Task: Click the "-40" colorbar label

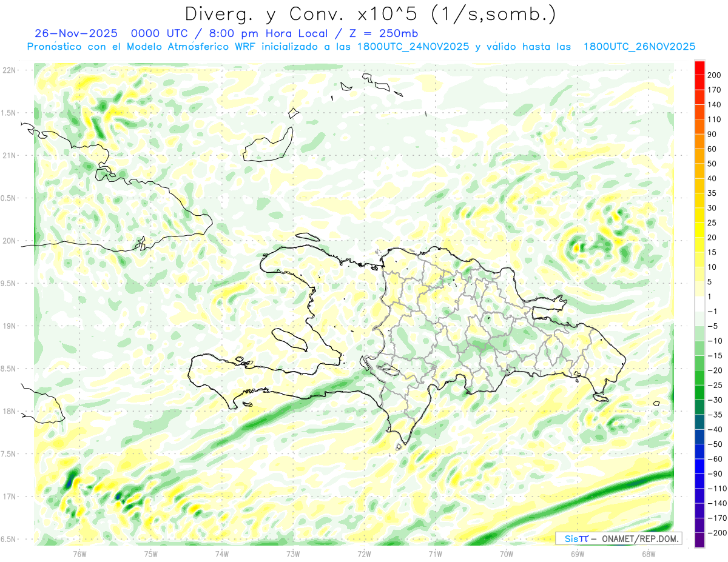Action: pyautogui.click(x=715, y=430)
